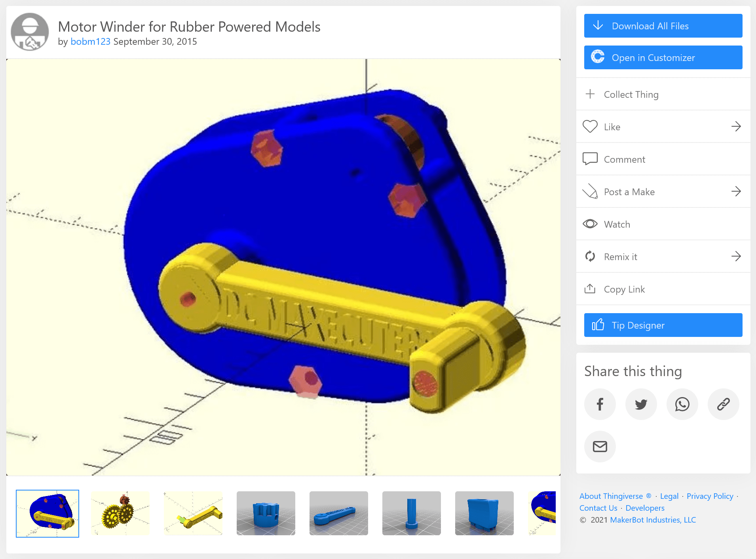The width and height of the screenshot is (756, 559).
Task: Open About Thingiverse link
Action: (x=615, y=496)
